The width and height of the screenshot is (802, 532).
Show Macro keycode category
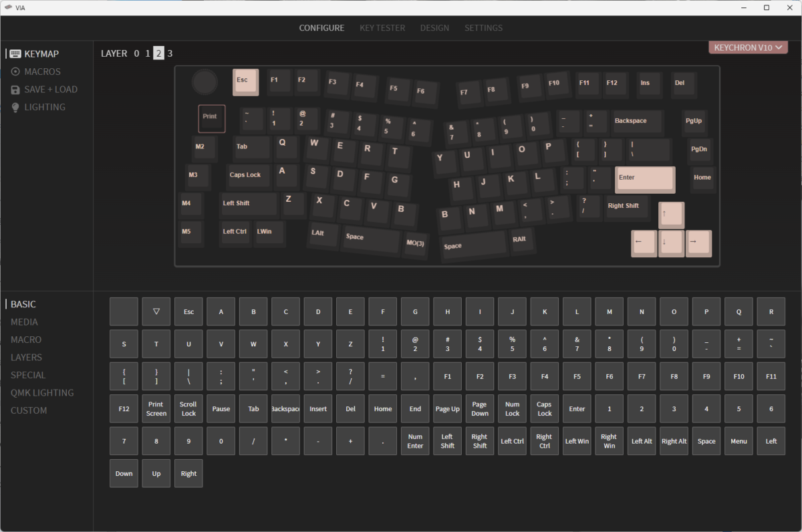point(26,340)
